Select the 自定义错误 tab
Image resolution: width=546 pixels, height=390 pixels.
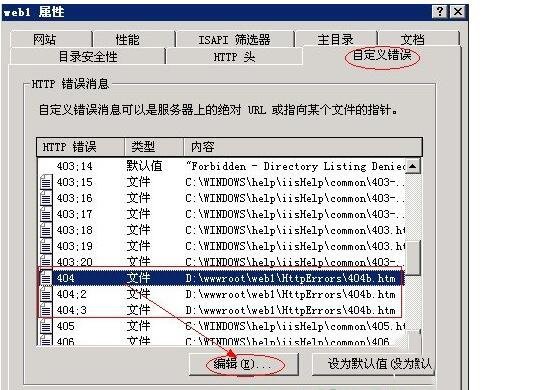(x=382, y=55)
